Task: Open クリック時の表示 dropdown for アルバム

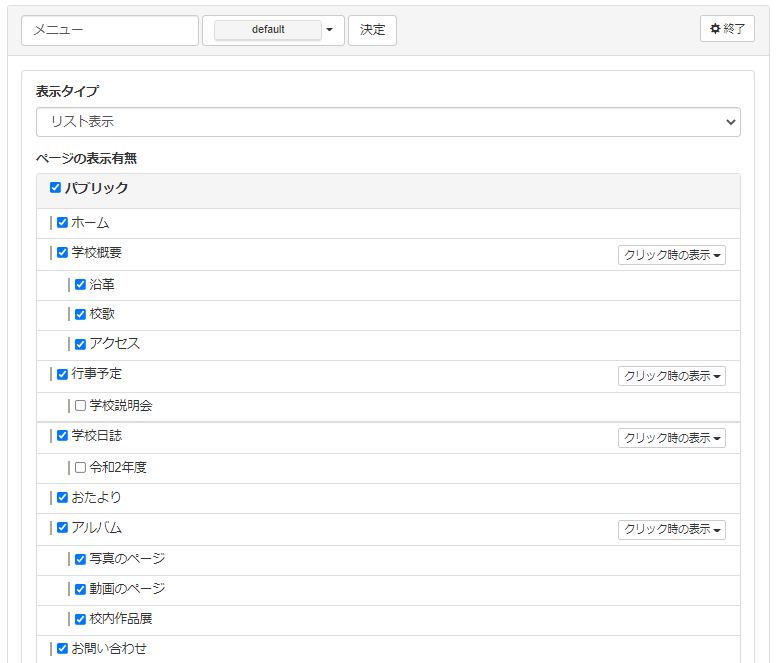Action: [x=671, y=529]
